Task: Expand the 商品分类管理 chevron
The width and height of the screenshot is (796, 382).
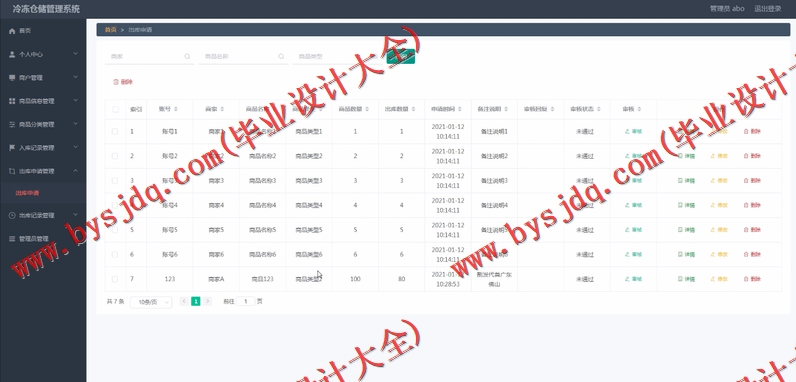Action: tap(76, 123)
